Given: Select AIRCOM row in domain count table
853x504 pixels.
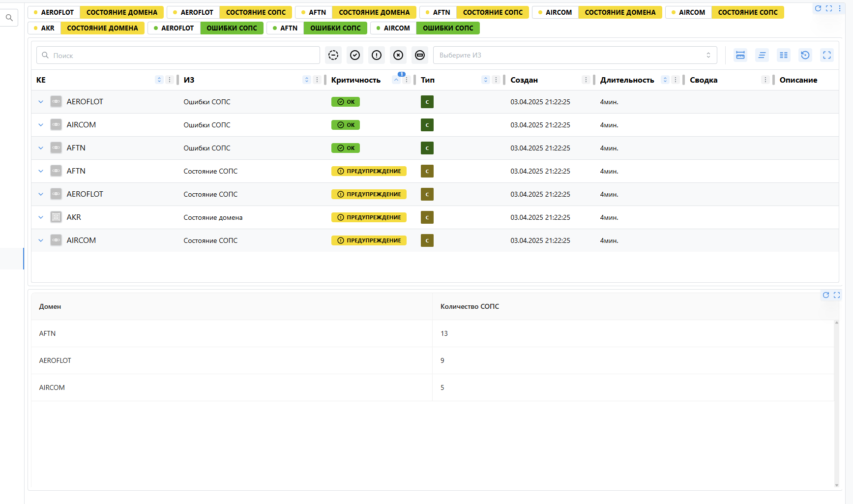Looking at the screenshot, I should (x=433, y=387).
